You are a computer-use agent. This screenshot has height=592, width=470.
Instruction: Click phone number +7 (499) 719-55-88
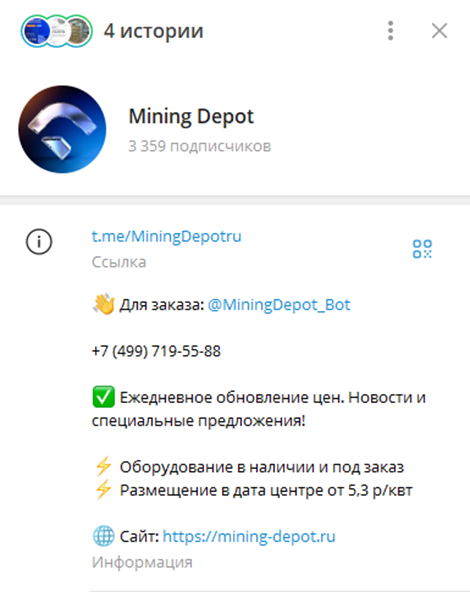pos(156,351)
